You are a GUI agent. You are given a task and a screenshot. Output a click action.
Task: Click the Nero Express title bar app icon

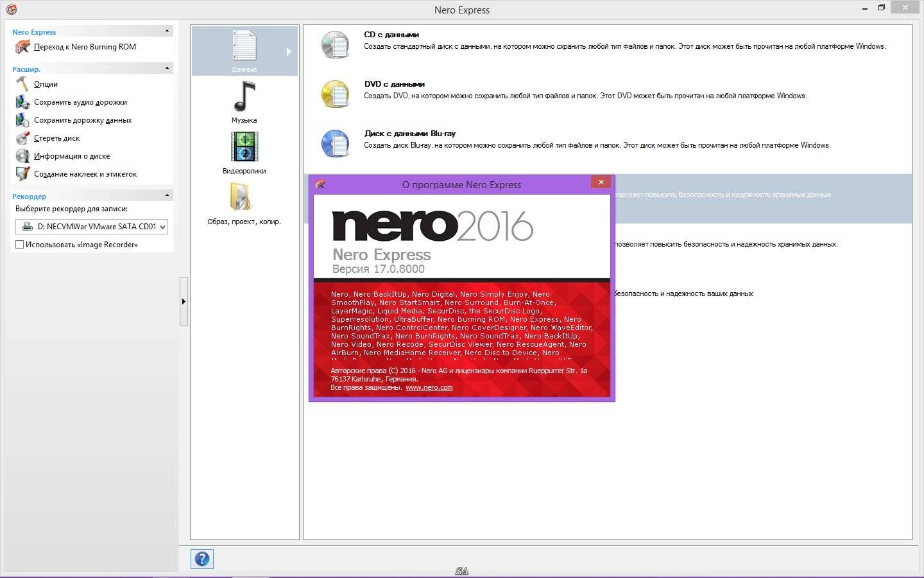[x=11, y=9]
